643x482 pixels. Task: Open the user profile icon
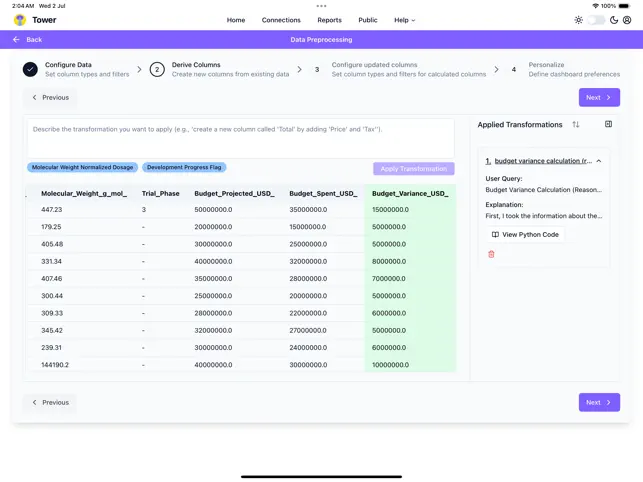[x=627, y=20]
